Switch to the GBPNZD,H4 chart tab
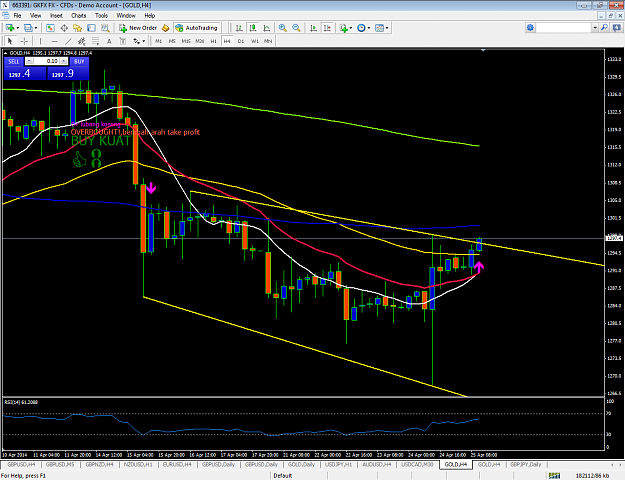The width and height of the screenshot is (625, 480). point(99,464)
